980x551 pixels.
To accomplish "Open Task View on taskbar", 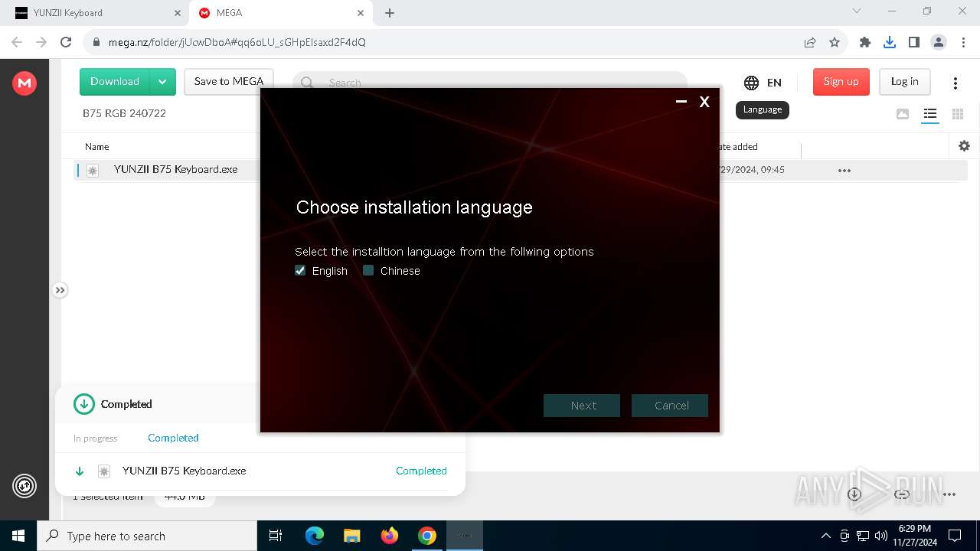I will 276,536.
